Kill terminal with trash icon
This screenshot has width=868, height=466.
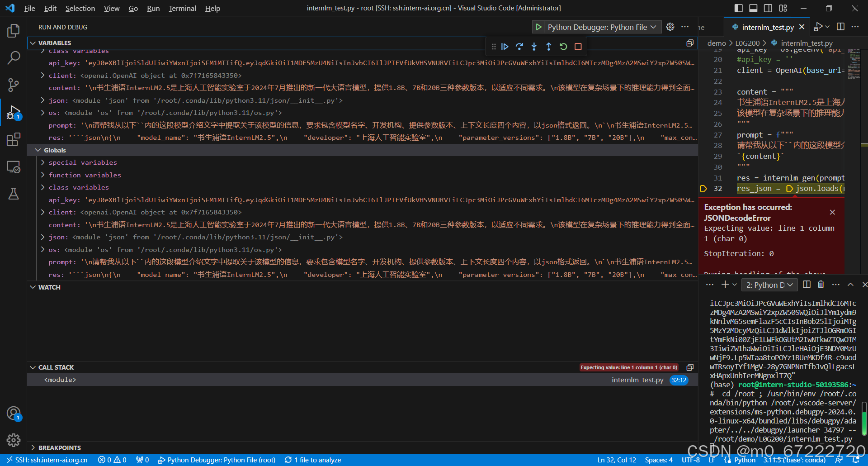tap(821, 285)
